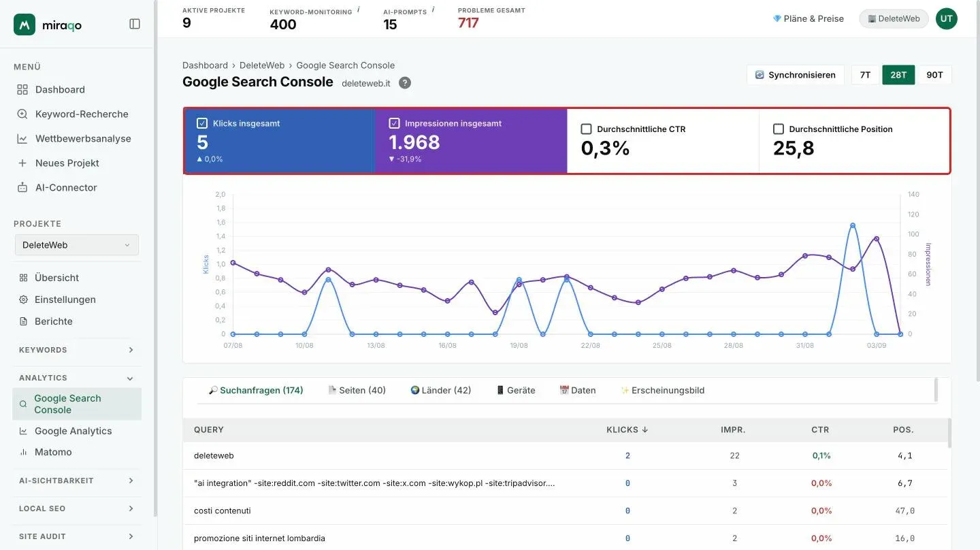Click the "costi contenuti" query text
This screenshot has width=980, height=550.
tap(223, 511)
